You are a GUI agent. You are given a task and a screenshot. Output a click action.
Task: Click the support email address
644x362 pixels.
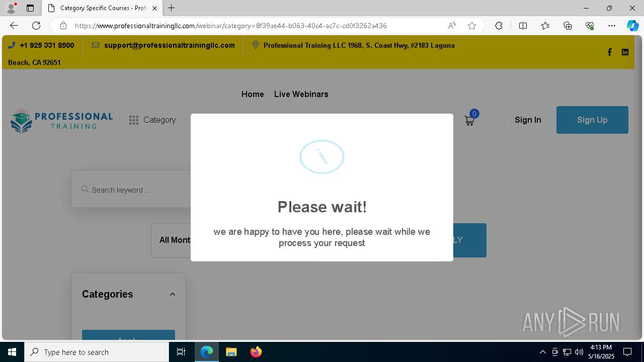click(170, 45)
